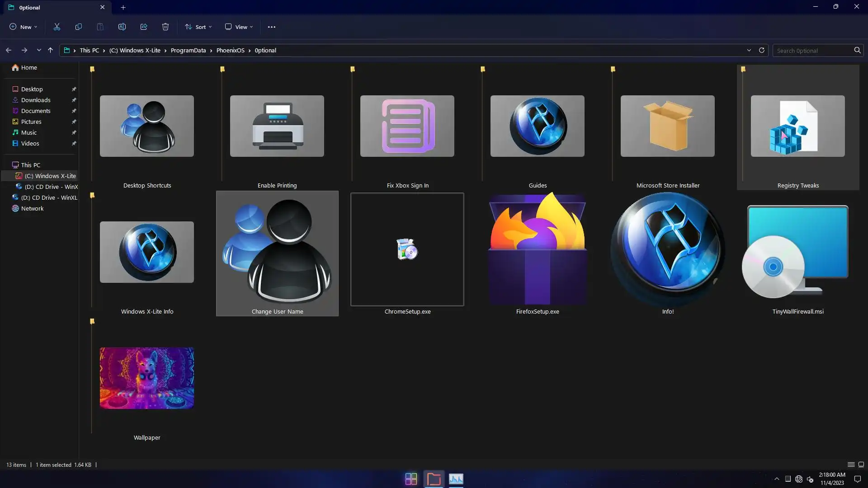Click the Cut toolbar icon
This screenshot has height=488, width=868.
click(x=57, y=27)
